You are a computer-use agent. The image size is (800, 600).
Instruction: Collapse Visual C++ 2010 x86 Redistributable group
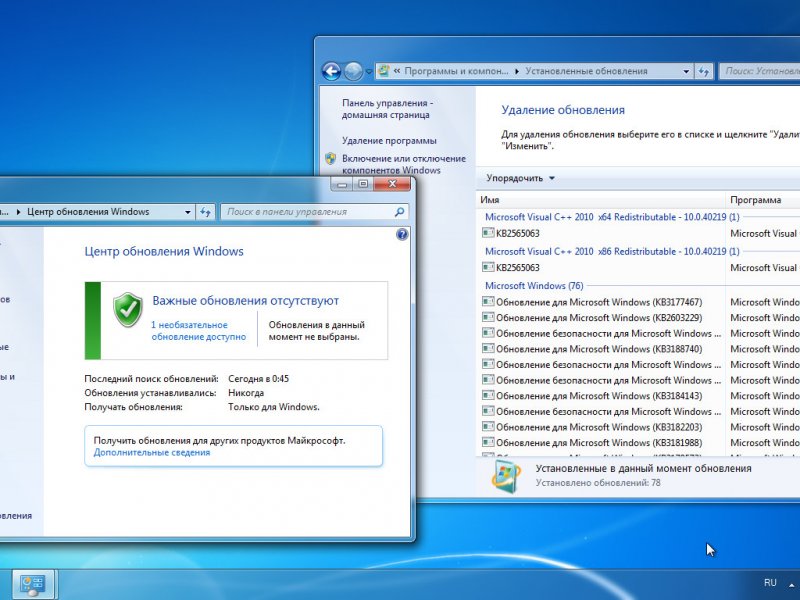612,251
